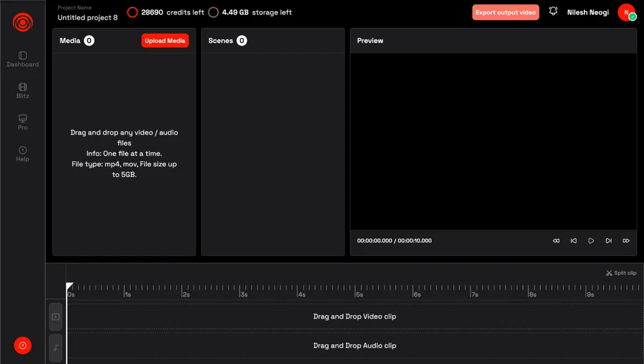
Task: Click the app logo in the sidebar
Action: [x=23, y=23]
